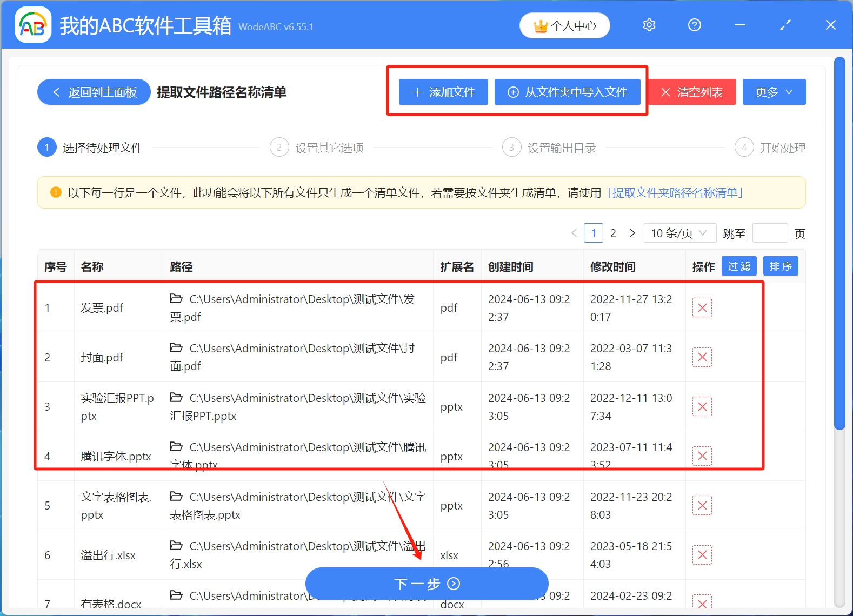Screen dimensions: 853x616
Task: Delete the 实验汇报PPT.pptx row
Action: point(702,407)
